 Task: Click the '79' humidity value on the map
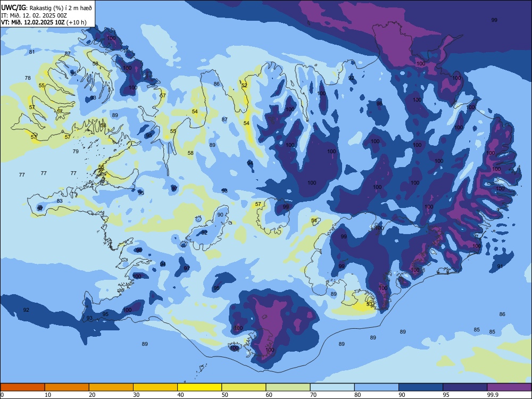pyautogui.click(x=76, y=151)
